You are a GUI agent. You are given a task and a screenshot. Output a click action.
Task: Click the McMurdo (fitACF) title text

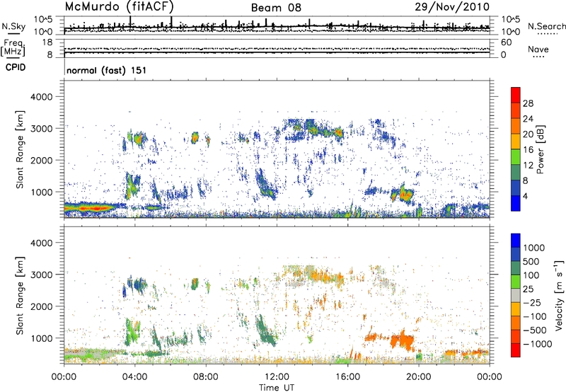(119, 7)
